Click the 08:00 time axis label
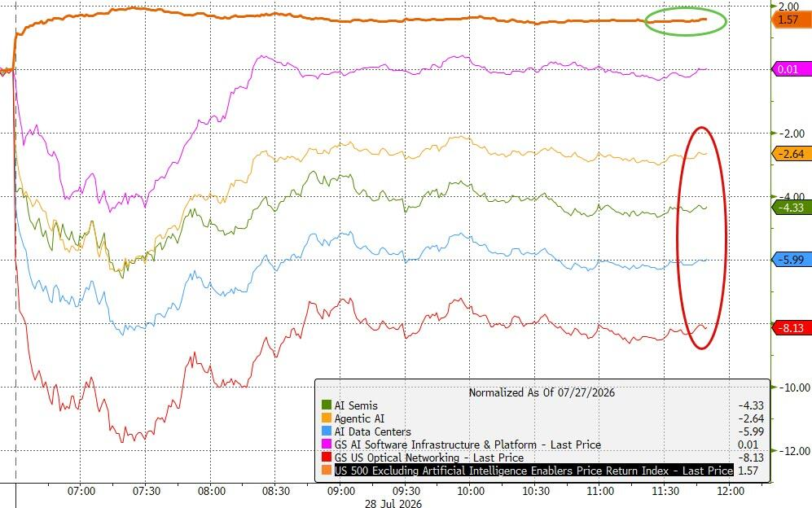 tap(211, 490)
